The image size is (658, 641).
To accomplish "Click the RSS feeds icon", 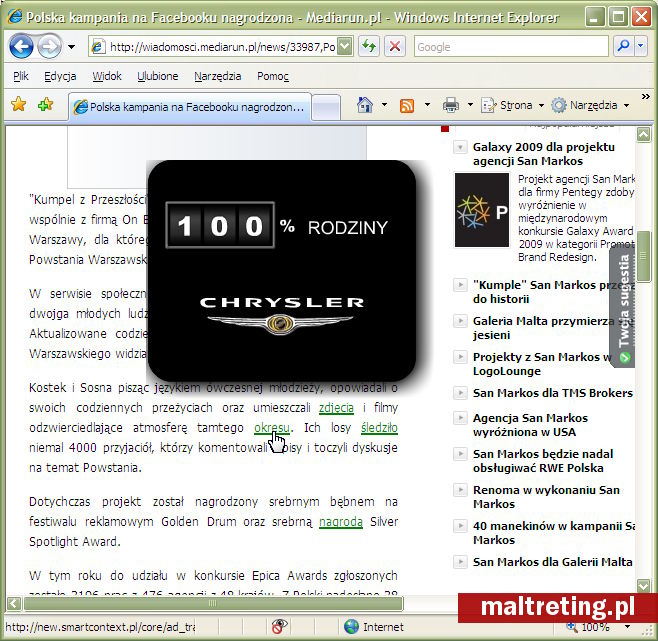I will [x=407, y=105].
